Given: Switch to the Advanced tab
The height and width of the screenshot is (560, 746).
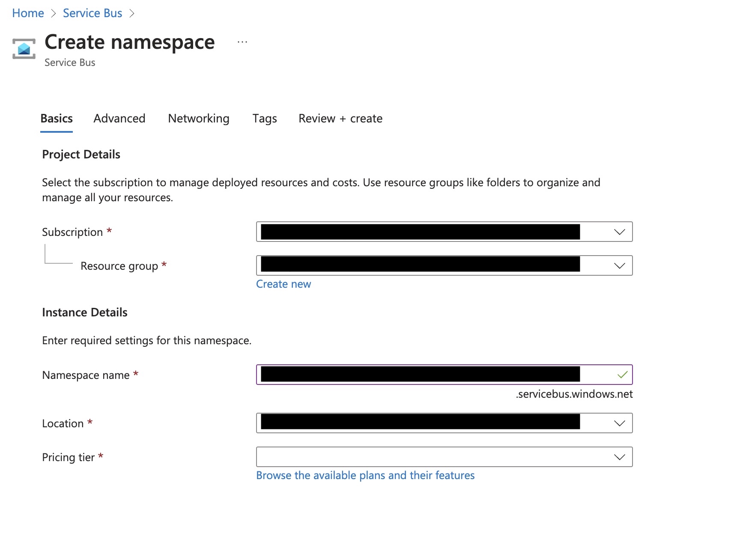Looking at the screenshot, I should pyautogui.click(x=119, y=119).
